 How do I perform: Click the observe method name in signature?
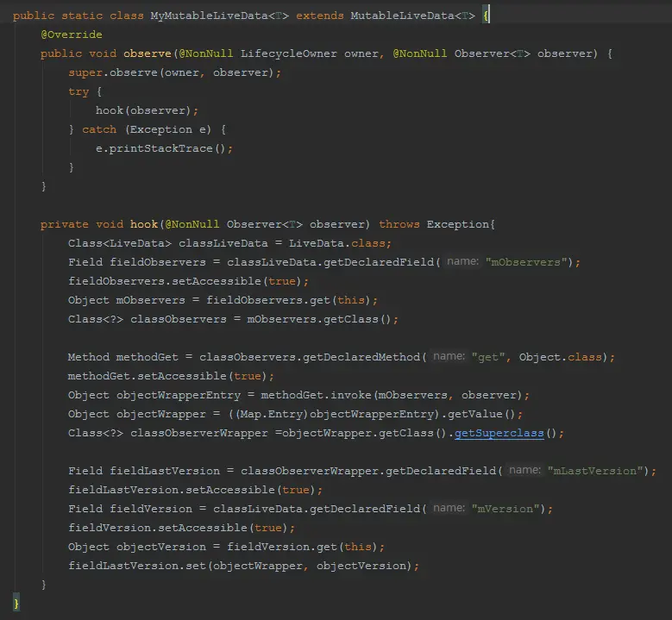[x=148, y=53]
